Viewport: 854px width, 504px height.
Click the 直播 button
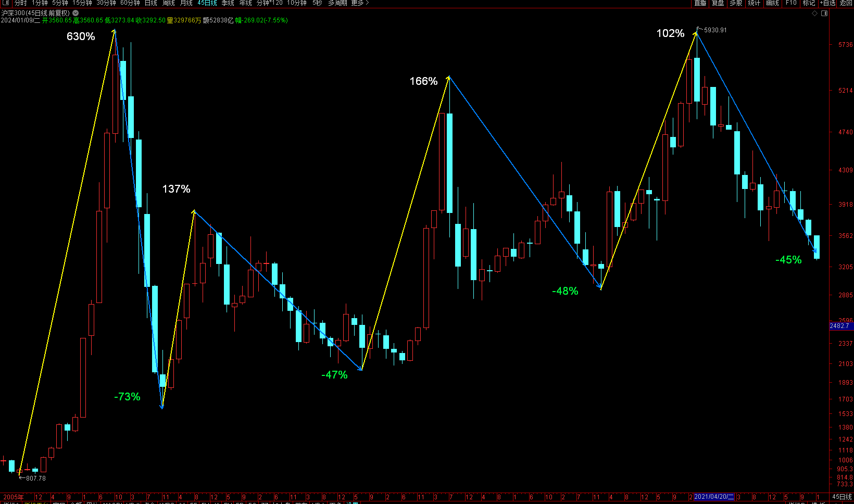tap(700, 3)
